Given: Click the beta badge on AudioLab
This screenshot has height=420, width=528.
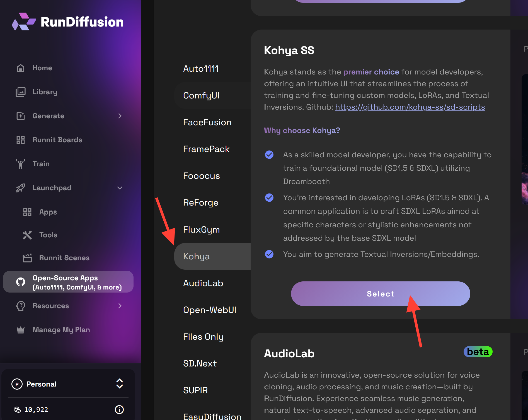Looking at the screenshot, I should pos(478,352).
